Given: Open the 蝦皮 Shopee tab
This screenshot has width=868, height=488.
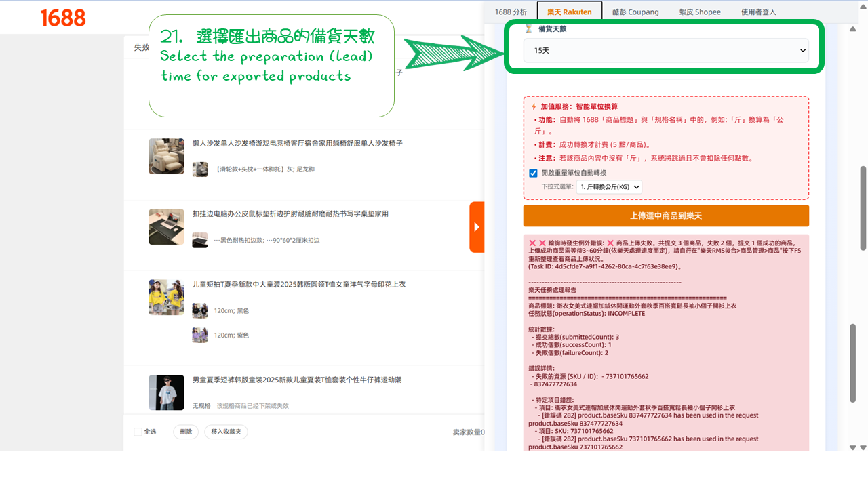Looking at the screenshot, I should (700, 12).
